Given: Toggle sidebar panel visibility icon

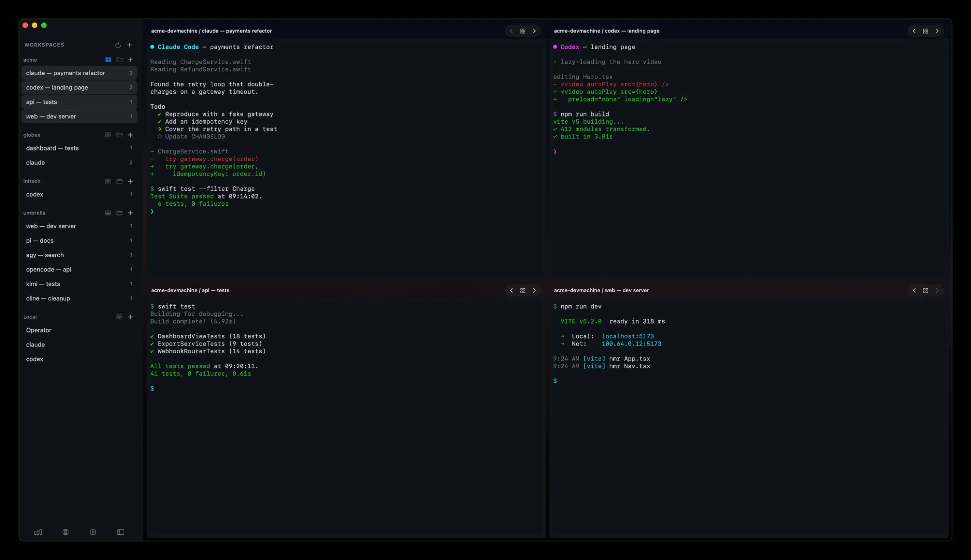Looking at the screenshot, I should [121, 532].
